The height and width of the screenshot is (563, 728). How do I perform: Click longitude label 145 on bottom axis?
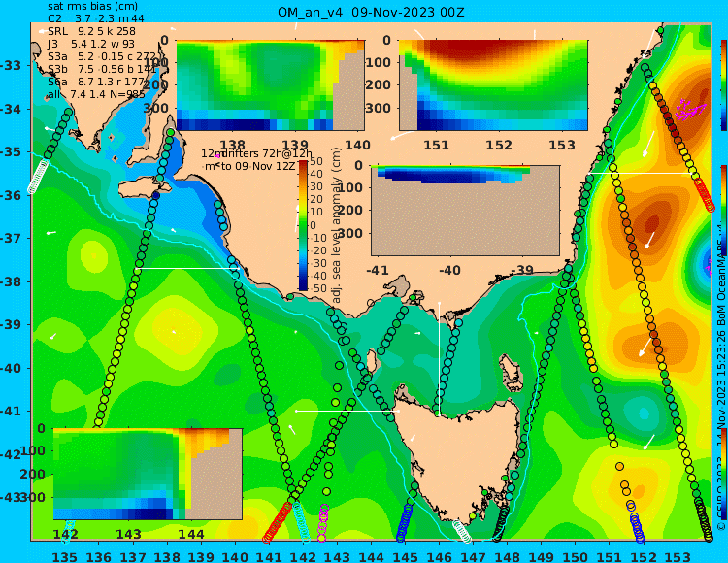[x=406, y=556]
